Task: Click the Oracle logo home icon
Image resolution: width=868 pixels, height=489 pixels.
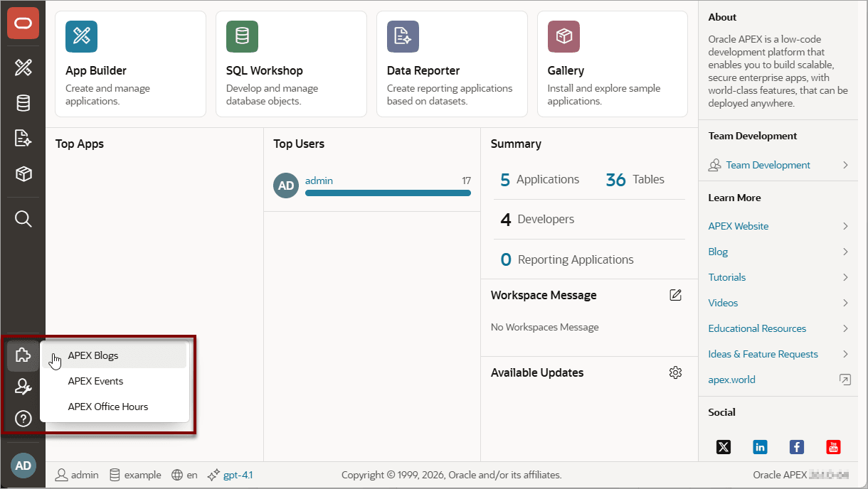Action: pyautogui.click(x=23, y=23)
